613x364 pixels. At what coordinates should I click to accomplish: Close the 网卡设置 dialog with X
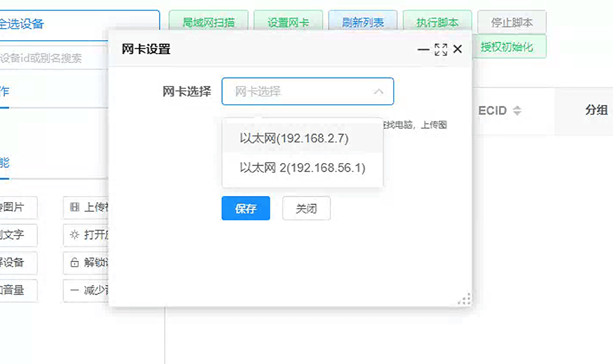pyautogui.click(x=458, y=49)
